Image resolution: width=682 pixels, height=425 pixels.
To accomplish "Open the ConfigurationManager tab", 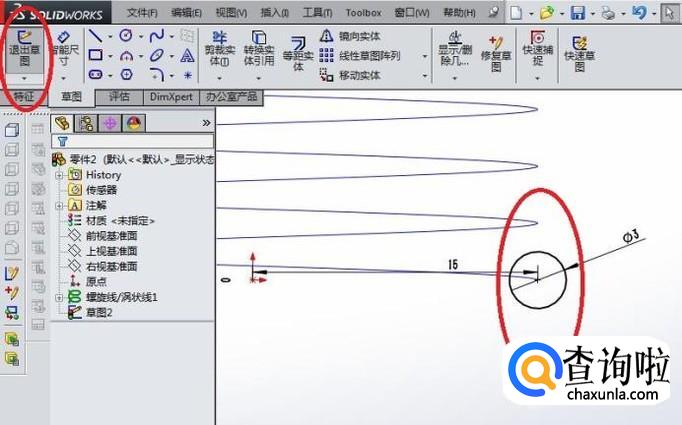I will (110, 123).
